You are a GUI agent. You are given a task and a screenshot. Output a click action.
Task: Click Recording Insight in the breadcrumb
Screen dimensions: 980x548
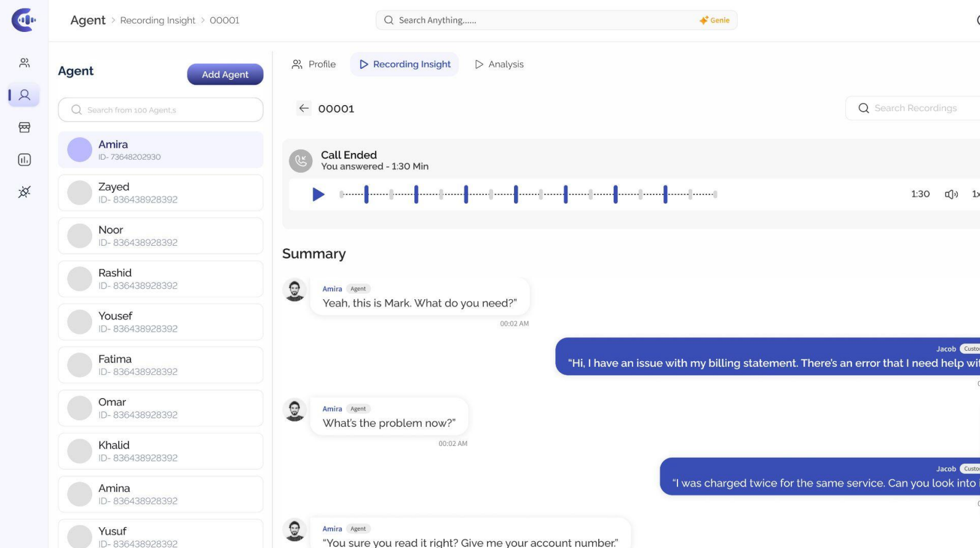click(x=157, y=20)
